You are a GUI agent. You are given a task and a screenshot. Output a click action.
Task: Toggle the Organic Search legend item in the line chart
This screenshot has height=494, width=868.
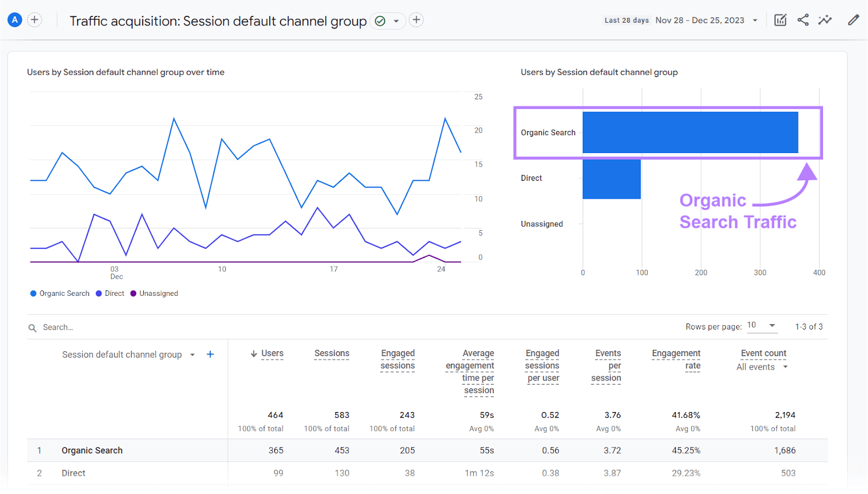pos(60,293)
